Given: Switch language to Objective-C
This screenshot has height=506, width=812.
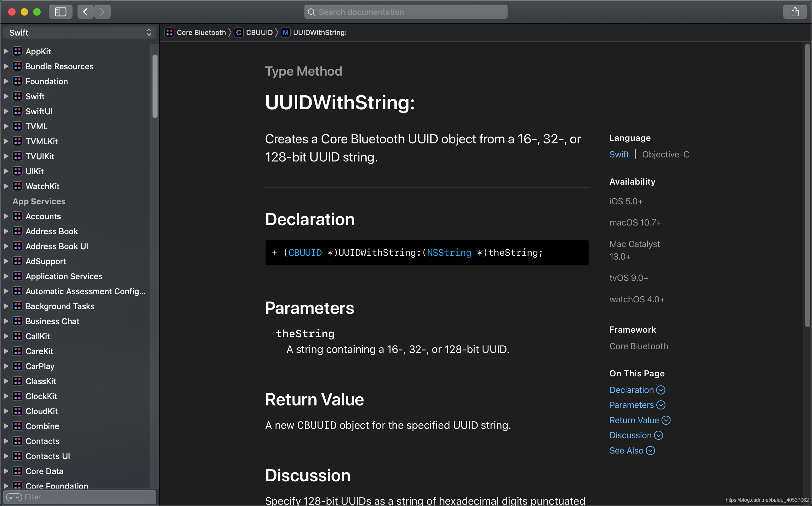Looking at the screenshot, I should (665, 154).
